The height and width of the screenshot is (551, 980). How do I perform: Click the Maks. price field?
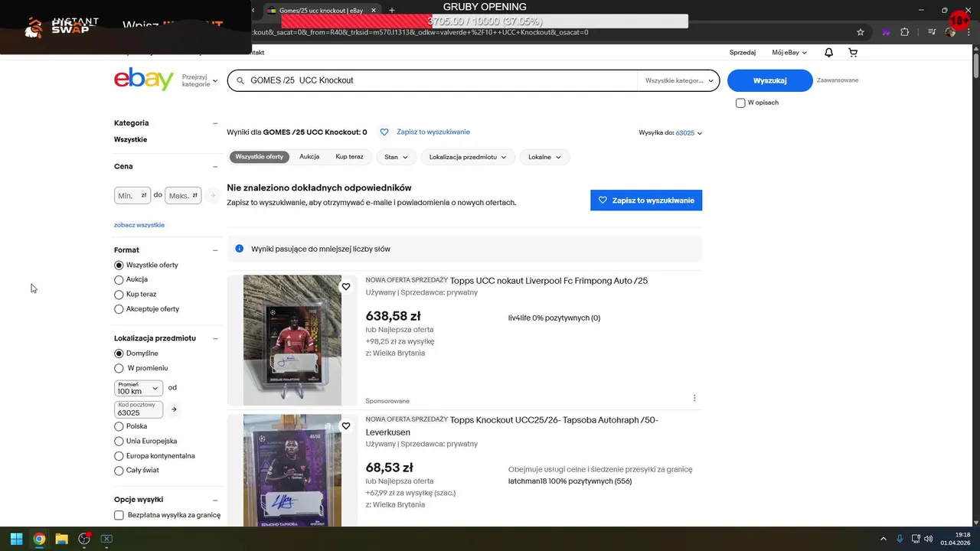click(x=183, y=195)
